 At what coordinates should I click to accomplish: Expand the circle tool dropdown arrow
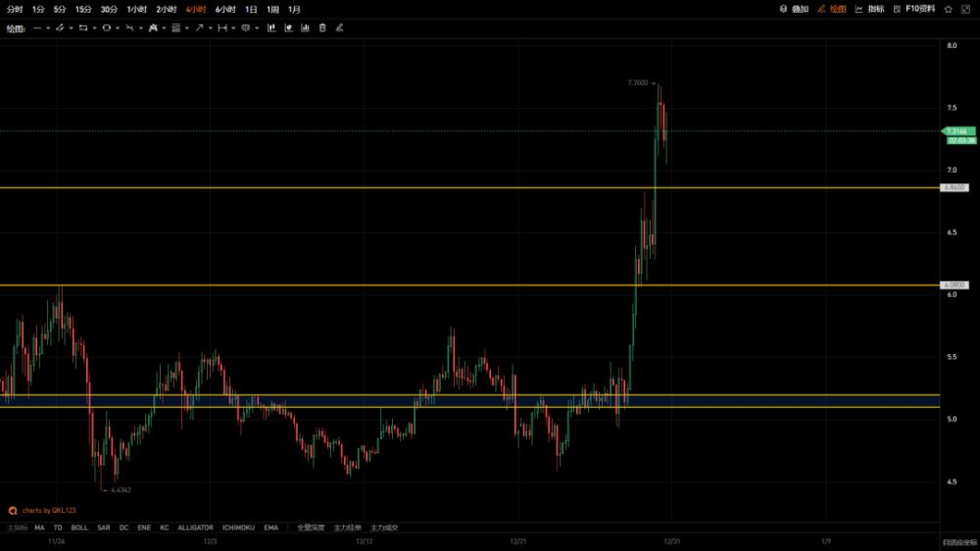coord(118,28)
